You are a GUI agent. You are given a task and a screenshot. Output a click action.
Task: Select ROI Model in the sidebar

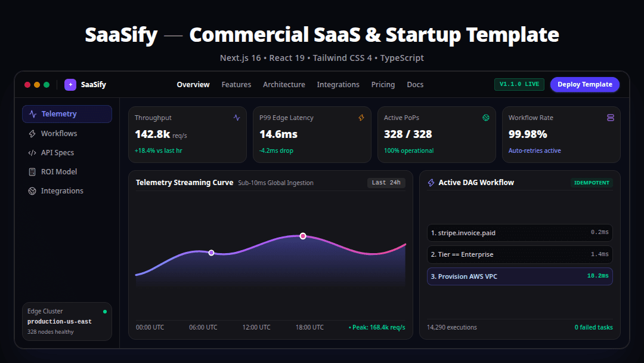coord(67,172)
